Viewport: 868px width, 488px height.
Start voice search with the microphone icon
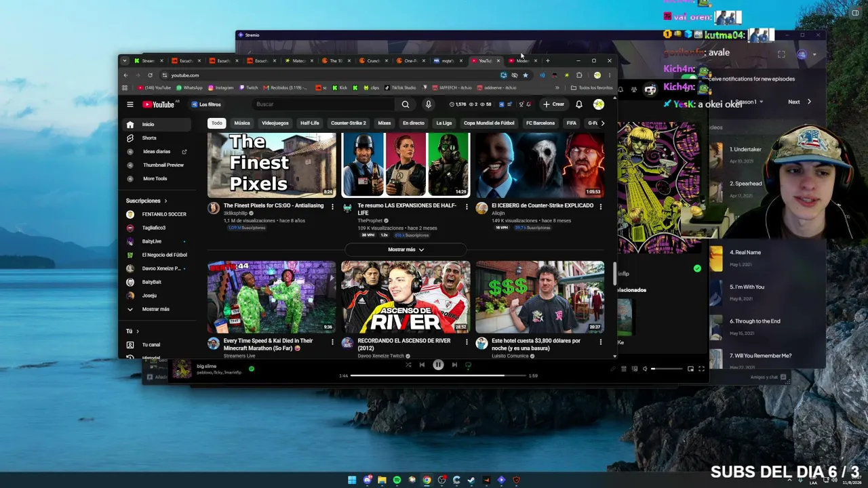tap(428, 104)
